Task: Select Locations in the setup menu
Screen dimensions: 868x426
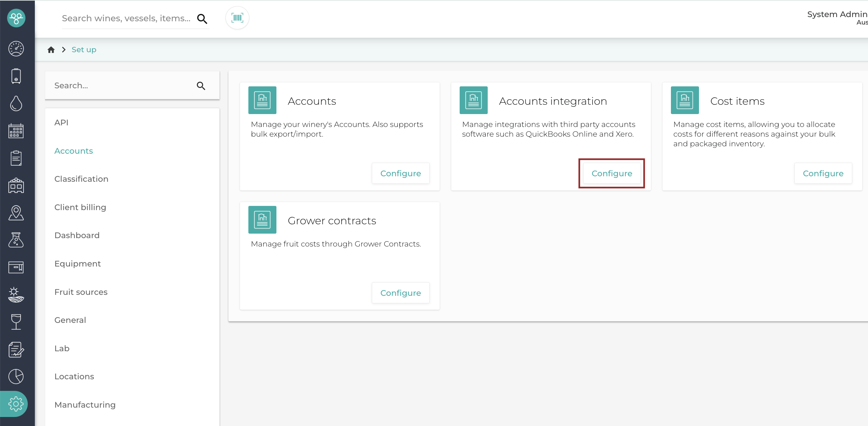Action: click(74, 376)
